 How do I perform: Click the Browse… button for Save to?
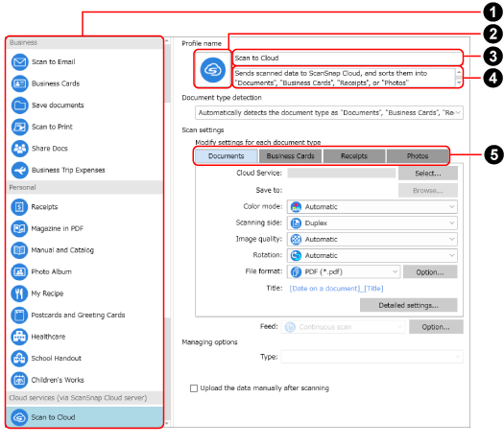[x=428, y=191]
